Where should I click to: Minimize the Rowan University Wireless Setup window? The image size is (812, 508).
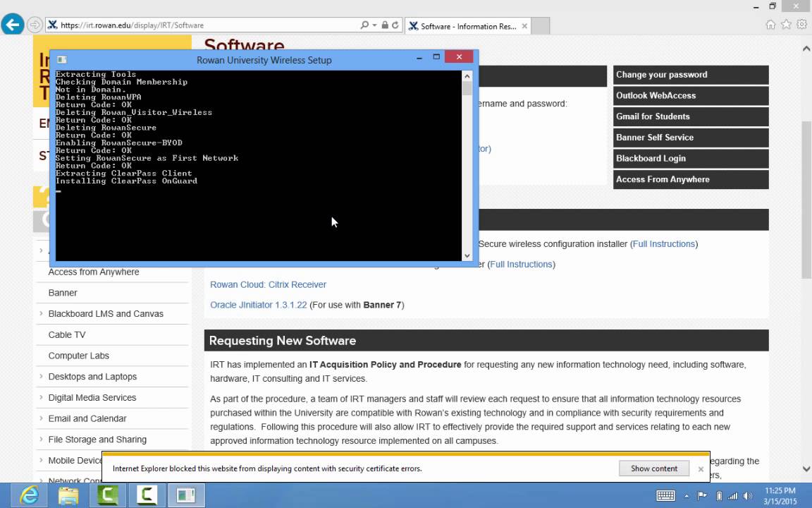point(419,58)
